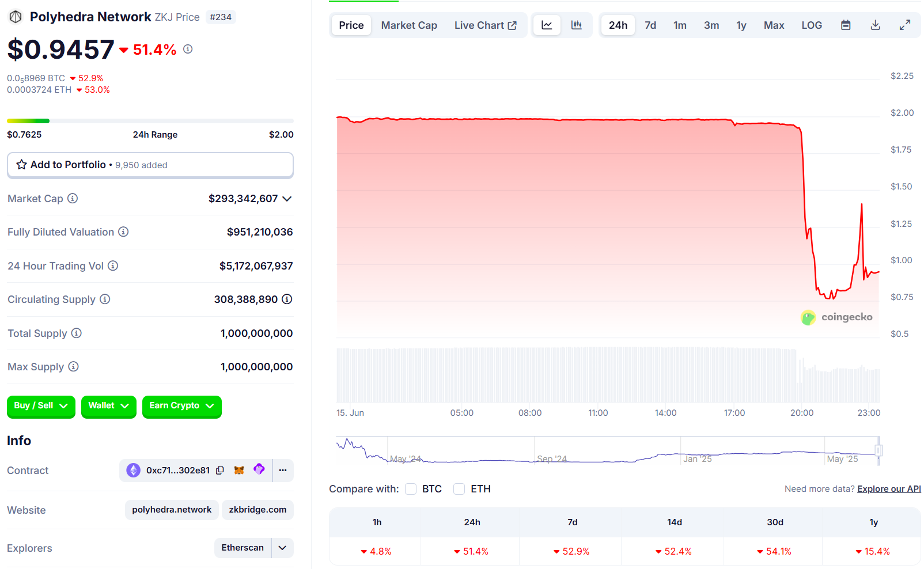The width and height of the screenshot is (924, 569).
Task: Expand the Wallet dropdown
Action: [x=108, y=406]
